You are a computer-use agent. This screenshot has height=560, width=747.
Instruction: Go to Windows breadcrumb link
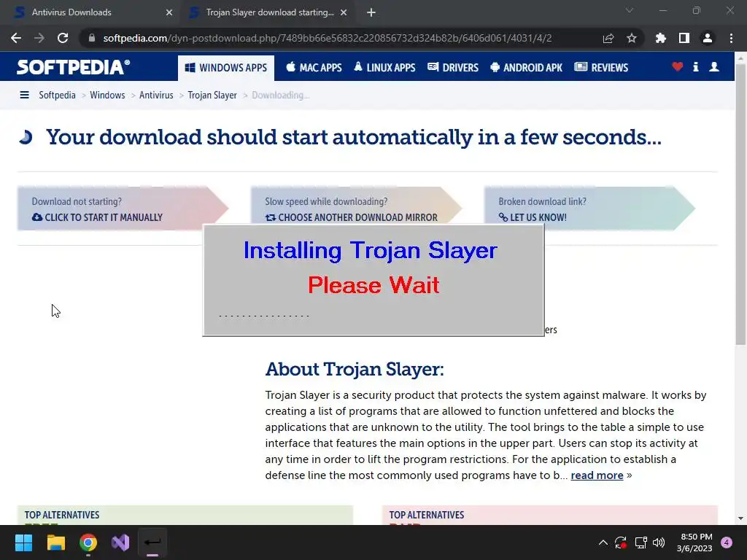click(x=107, y=96)
